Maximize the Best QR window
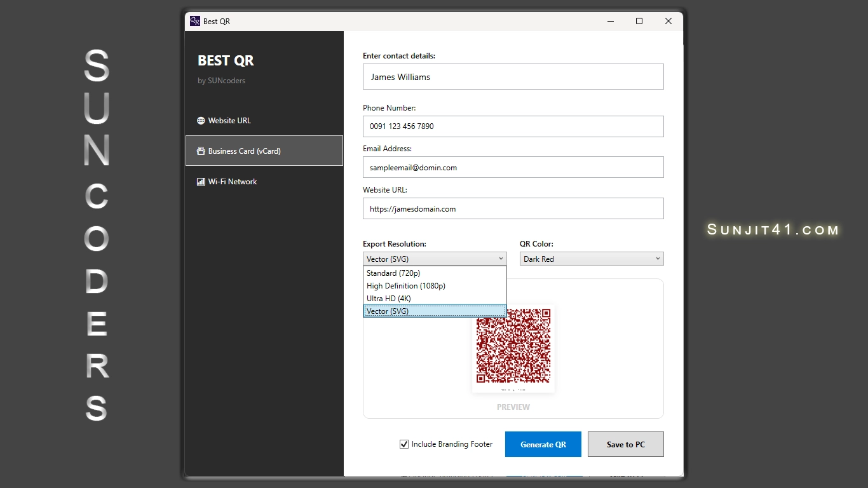The image size is (868, 488). 639,21
